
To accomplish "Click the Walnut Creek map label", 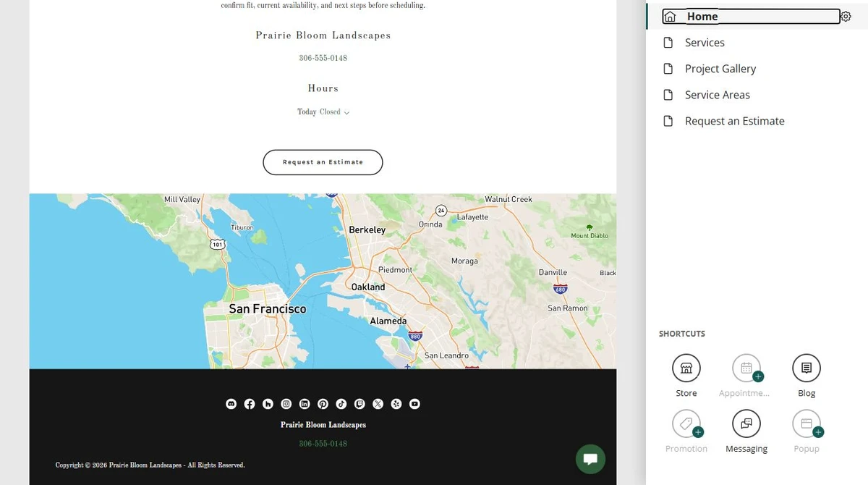I will point(509,199).
